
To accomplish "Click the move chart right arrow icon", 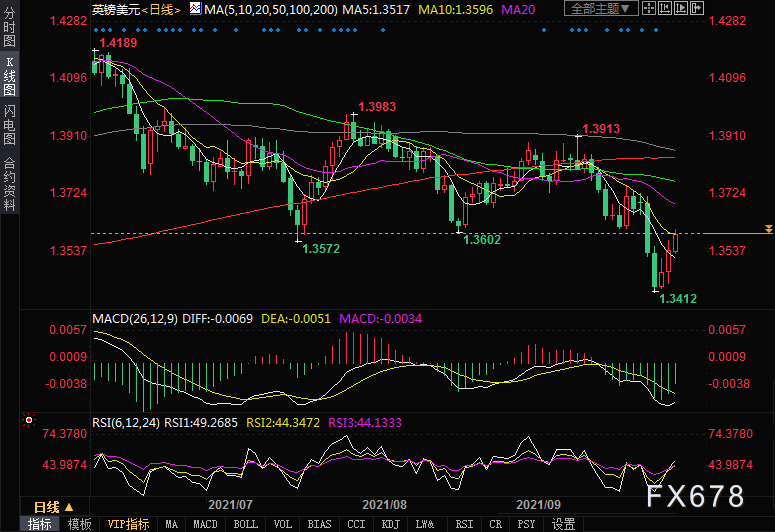I will pyautogui.click(x=697, y=8).
